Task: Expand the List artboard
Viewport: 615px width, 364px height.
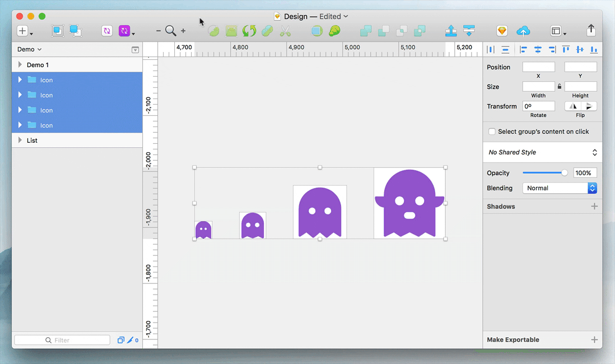Action: point(20,140)
